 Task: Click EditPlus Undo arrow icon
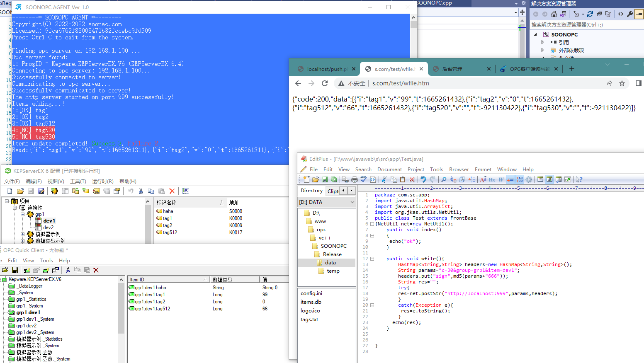[423, 179]
